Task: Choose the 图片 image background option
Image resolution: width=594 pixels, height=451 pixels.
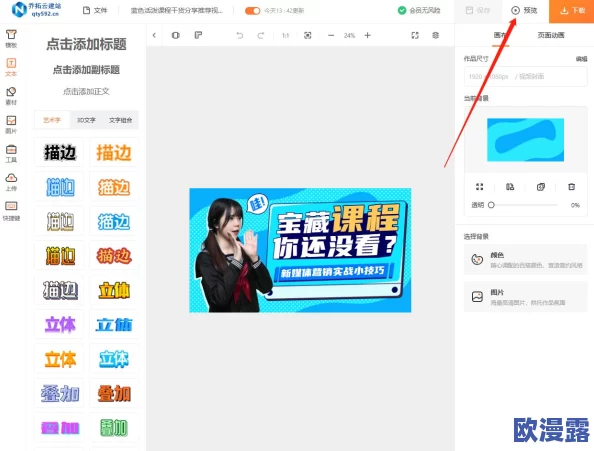Action: [x=525, y=297]
